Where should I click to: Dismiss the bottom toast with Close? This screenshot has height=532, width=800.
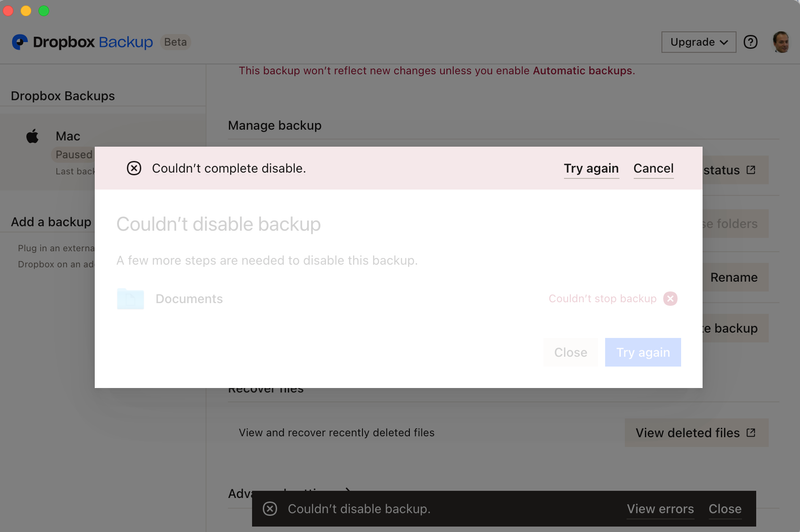coord(725,509)
